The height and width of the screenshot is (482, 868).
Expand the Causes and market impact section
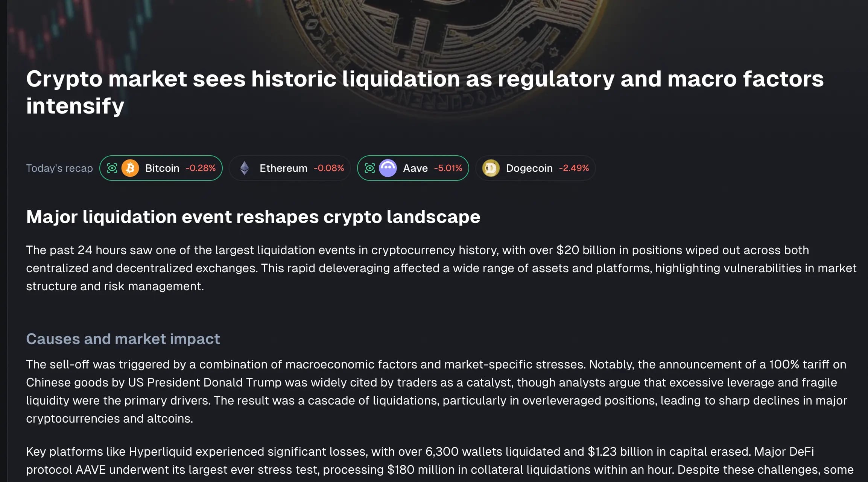(123, 339)
